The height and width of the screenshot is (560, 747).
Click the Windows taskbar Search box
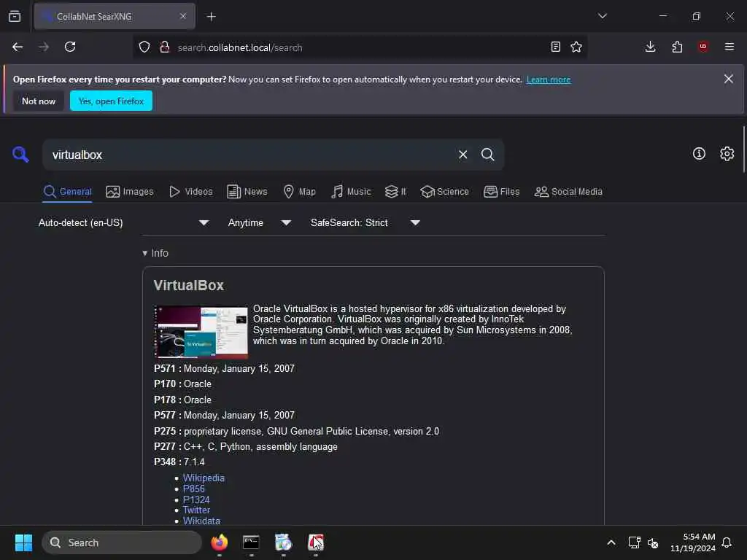click(122, 542)
